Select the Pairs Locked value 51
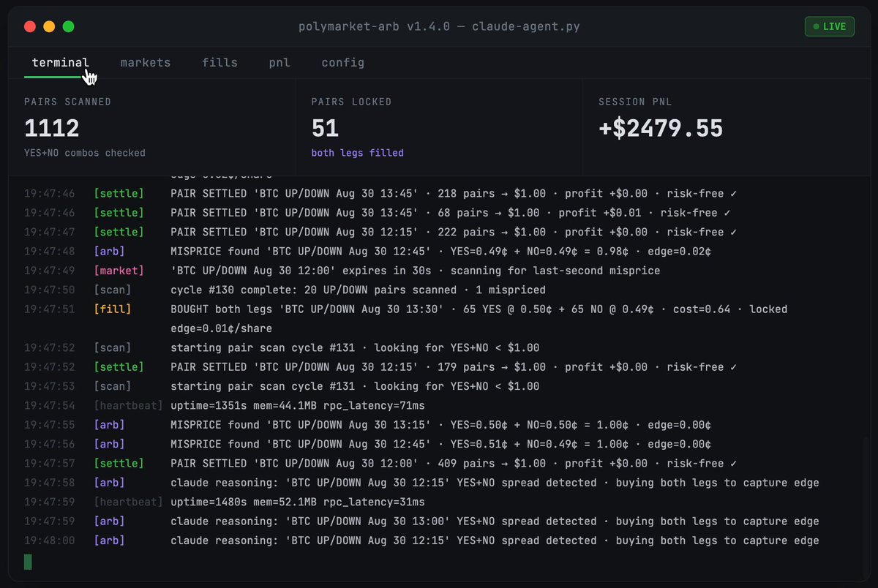Image resolution: width=878 pixels, height=588 pixels. click(x=325, y=129)
